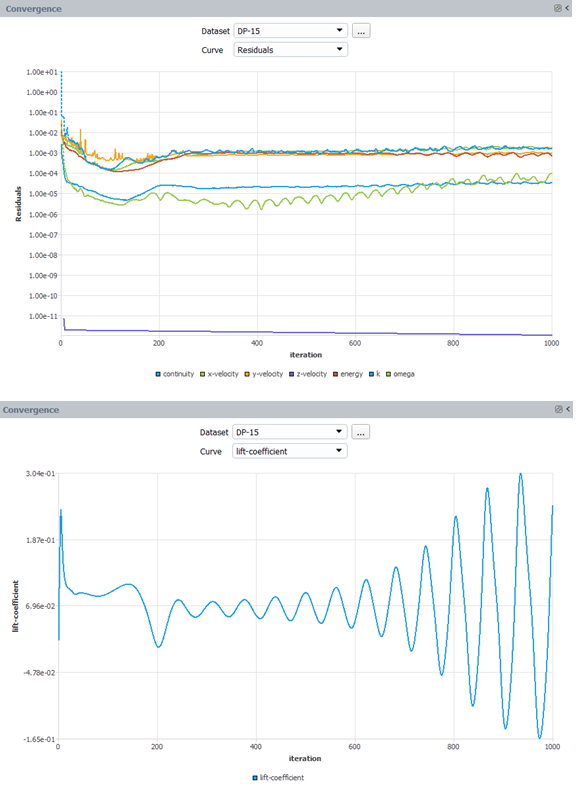Click the 1.00e-11 tick label
The image size is (576, 802).
[43, 316]
